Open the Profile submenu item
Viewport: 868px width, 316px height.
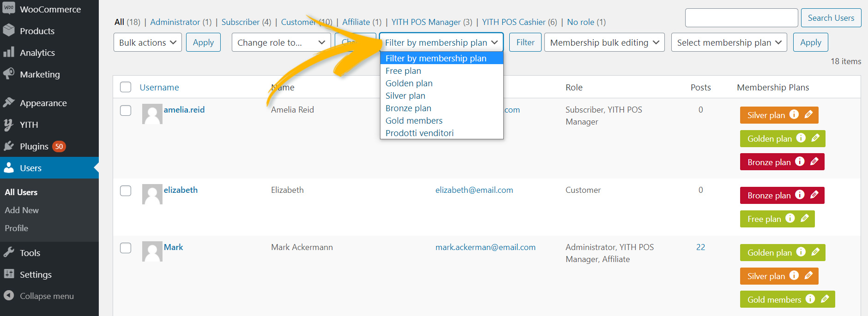point(16,228)
